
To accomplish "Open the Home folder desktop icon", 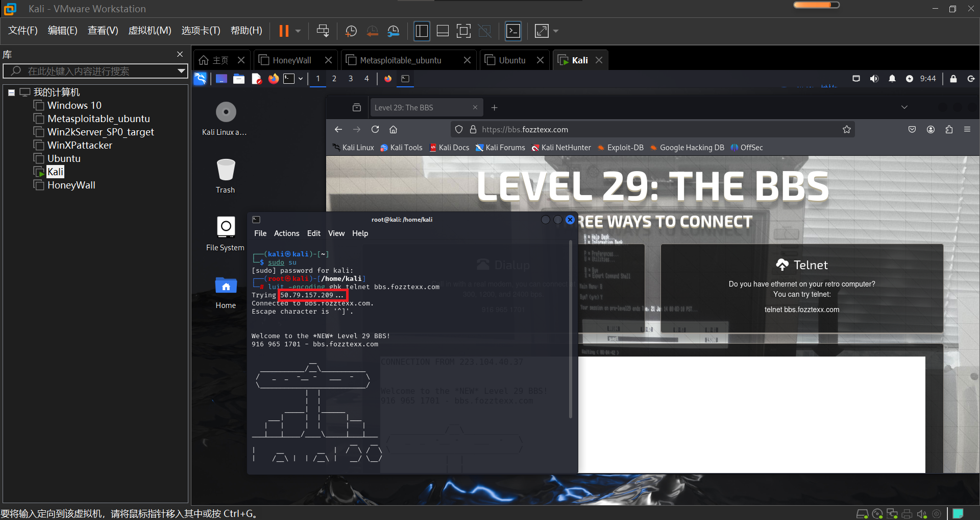I will 226,293.
